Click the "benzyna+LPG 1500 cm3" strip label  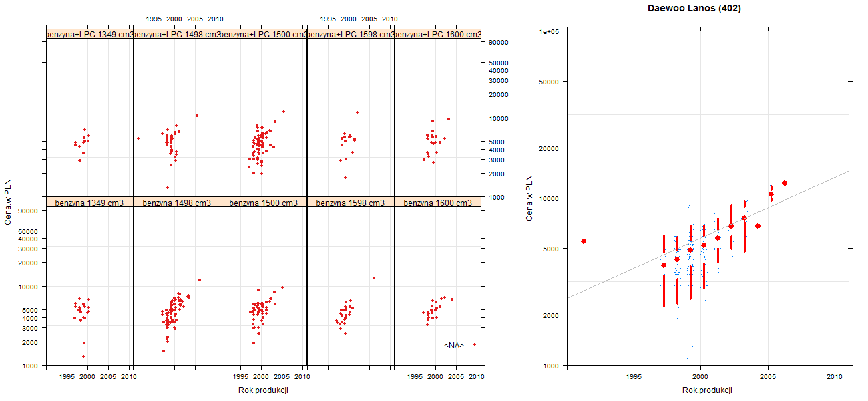(x=263, y=34)
